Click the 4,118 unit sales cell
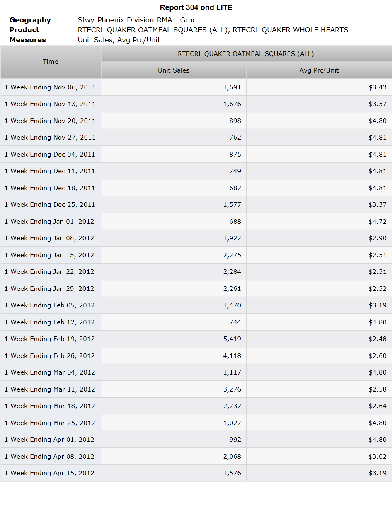392x532 pixels. [174, 356]
